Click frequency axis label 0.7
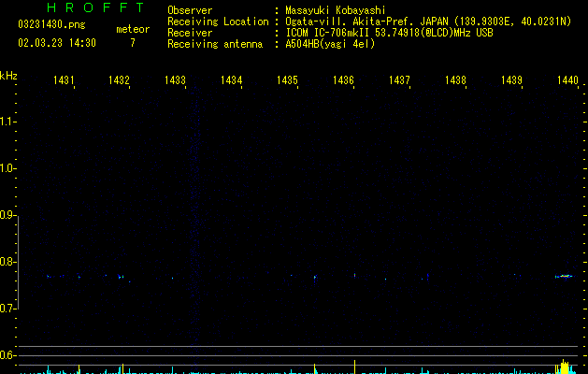The height and width of the screenshot is (374, 588). tap(7, 309)
